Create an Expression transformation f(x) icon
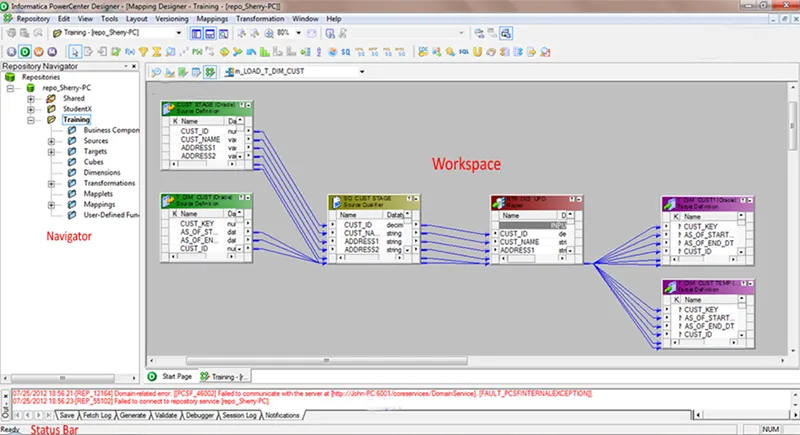Image resolution: width=800 pixels, height=435 pixels. point(130,52)
